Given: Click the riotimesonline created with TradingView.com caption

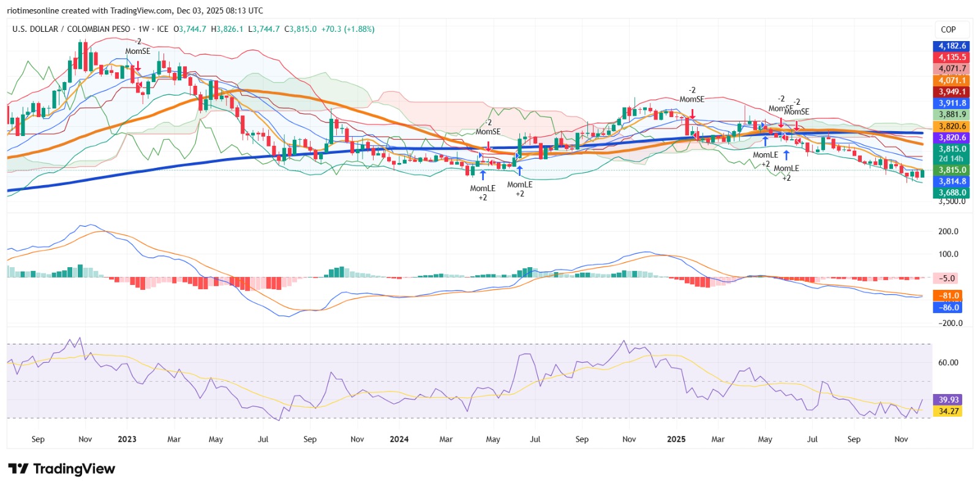Looking at the screenshot, I should pos(135,10).
